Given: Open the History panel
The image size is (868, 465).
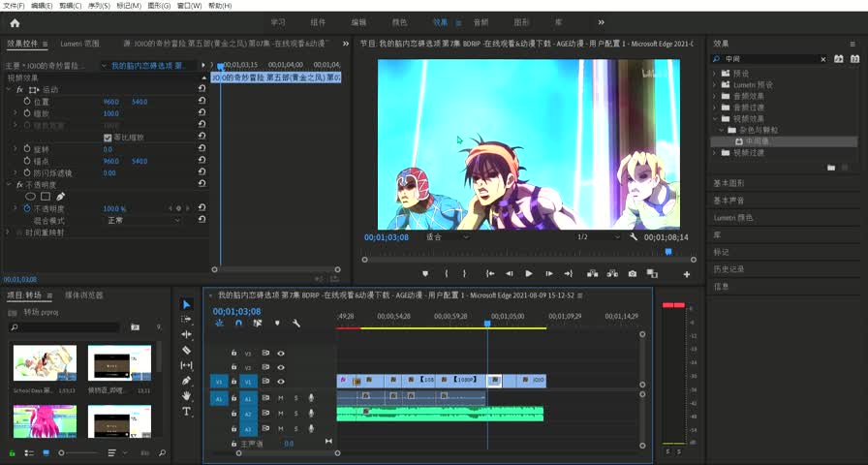Looking at the screenshot, I should [x=728, y=269].
